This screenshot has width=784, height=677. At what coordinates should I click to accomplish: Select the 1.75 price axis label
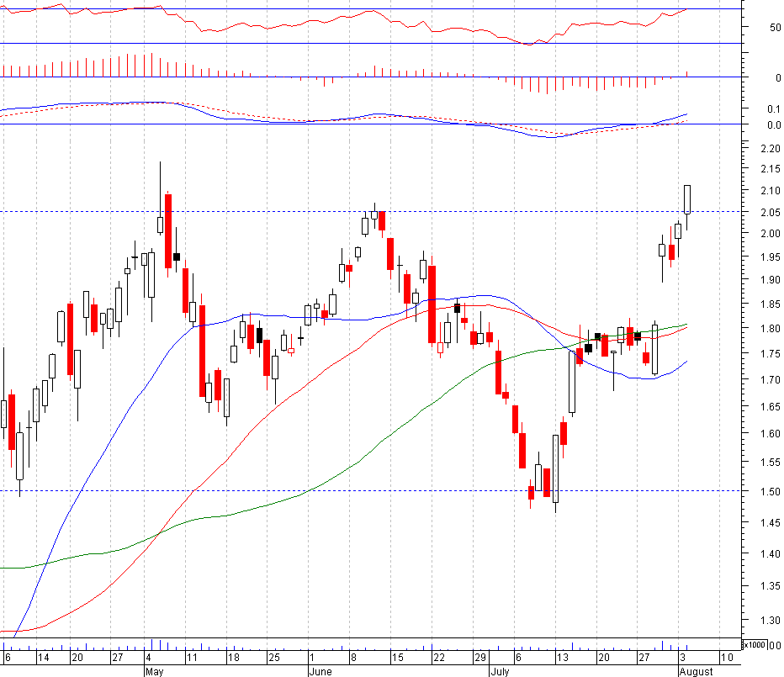pos(770,354)
